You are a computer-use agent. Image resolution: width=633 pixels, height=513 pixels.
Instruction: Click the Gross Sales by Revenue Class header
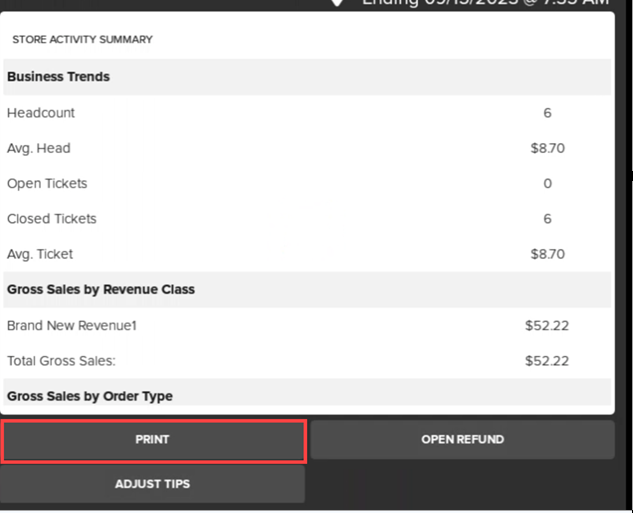100,290
